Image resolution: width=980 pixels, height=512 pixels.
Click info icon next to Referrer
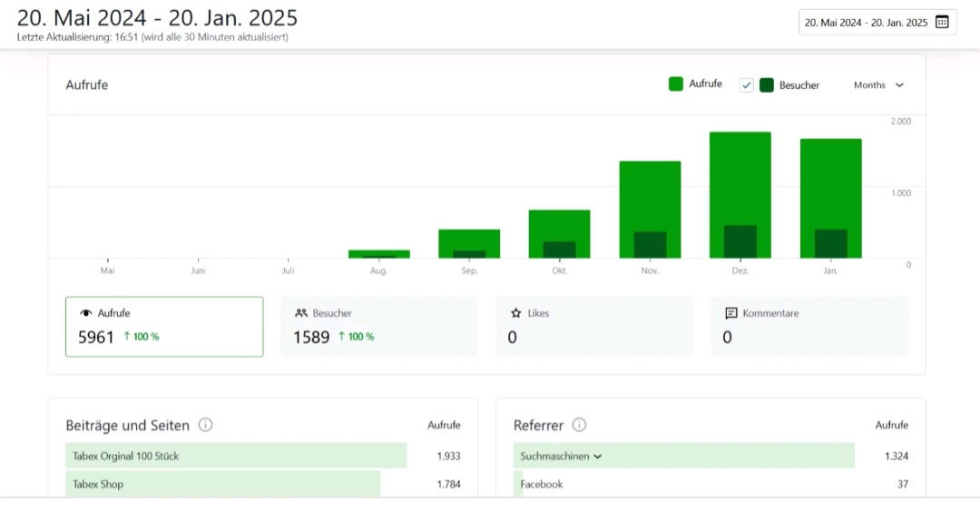(x=579, y=425)
